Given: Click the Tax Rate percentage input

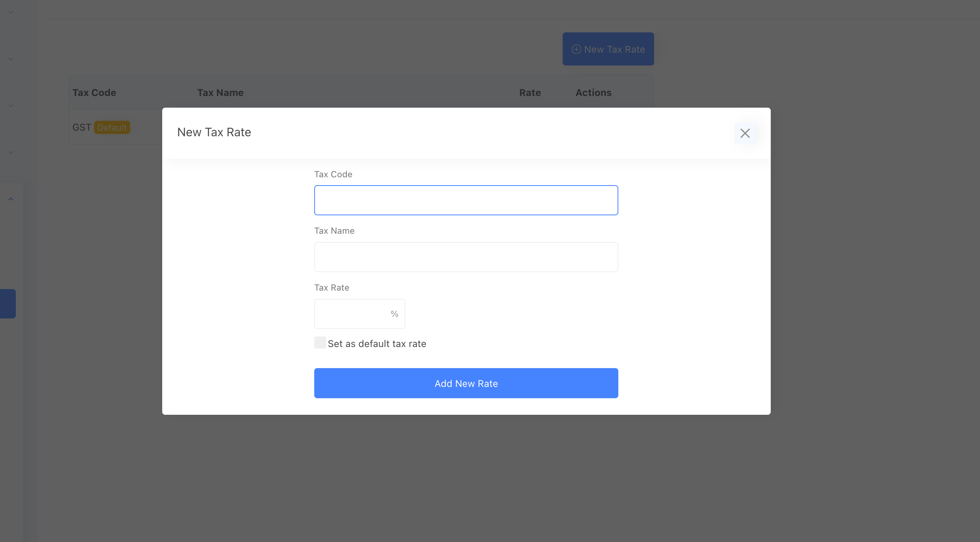Looking at the screenshot, I should [x=351, y=314].
